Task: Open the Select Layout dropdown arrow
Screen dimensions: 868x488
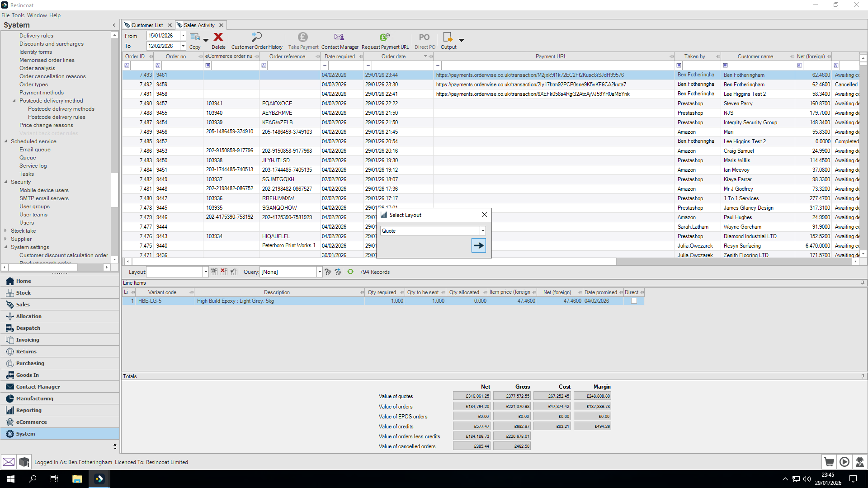Action: (483, 231)
